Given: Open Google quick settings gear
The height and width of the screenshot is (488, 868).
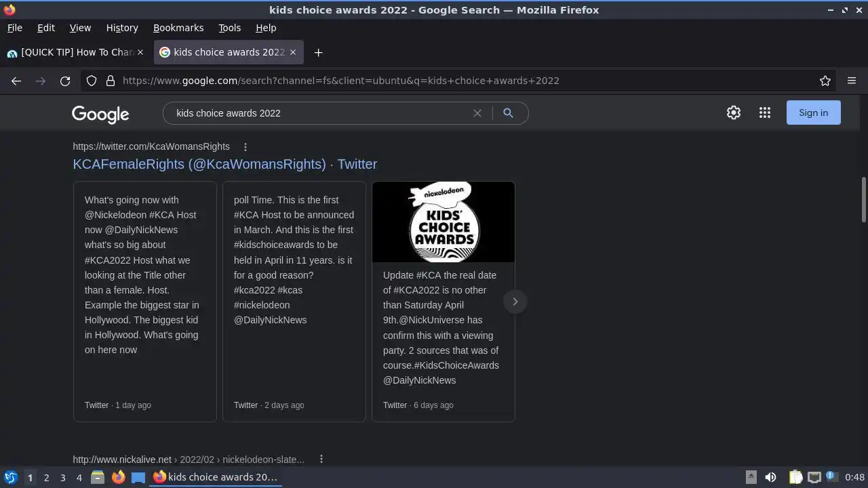Looking at the screenshot, I should [x=734, y=113].
